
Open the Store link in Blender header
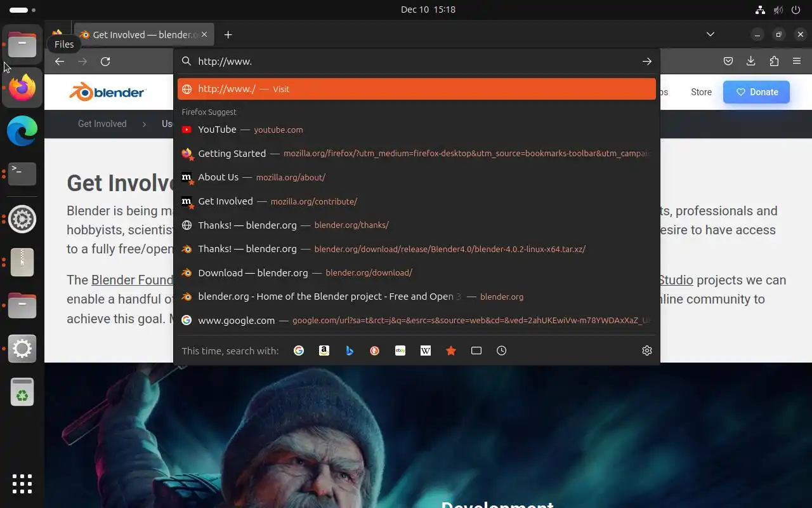pos(701,92)
